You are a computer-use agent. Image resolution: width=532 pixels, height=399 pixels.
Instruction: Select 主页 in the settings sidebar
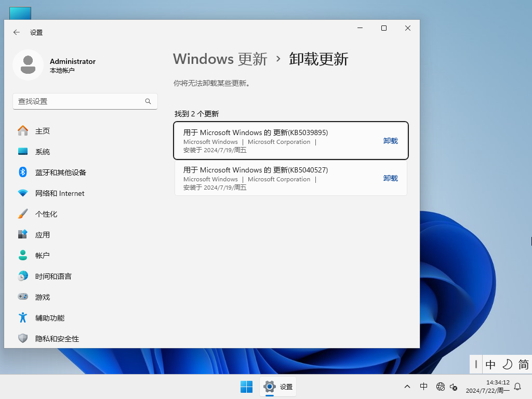pyautogui.click(x=43, y=130)
